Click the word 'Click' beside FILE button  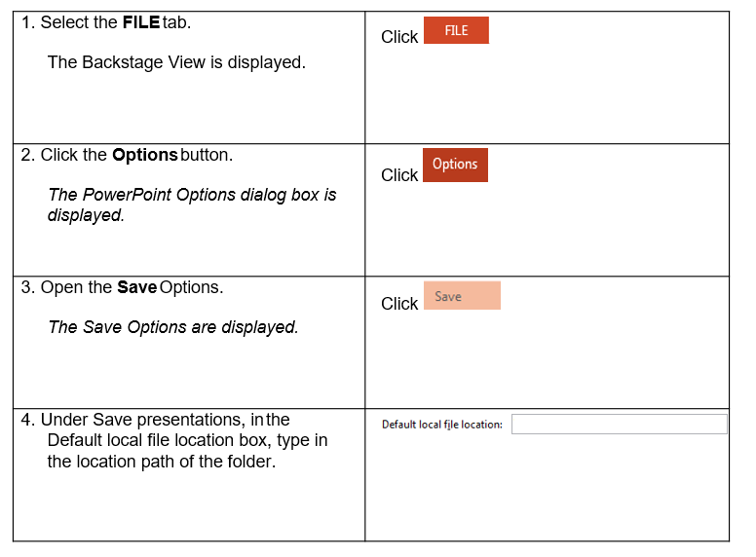tap(399, 37)
